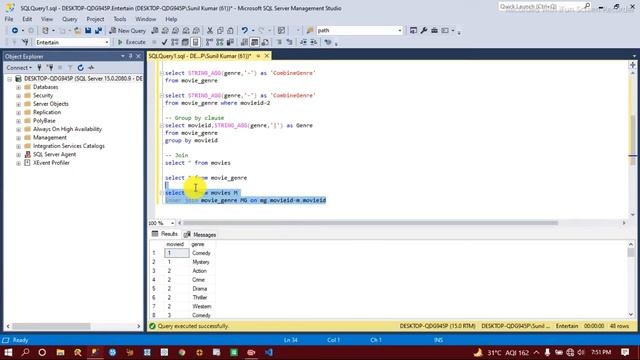Click the editor horizontal scrollbar
The width and height of the screenshot is (640, 360).
click(370, 223)
